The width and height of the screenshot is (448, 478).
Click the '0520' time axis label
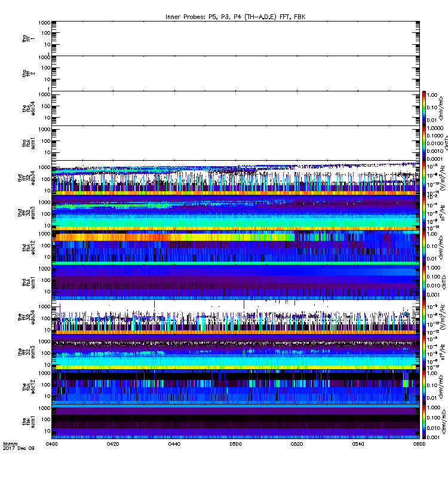click(297, 444)
